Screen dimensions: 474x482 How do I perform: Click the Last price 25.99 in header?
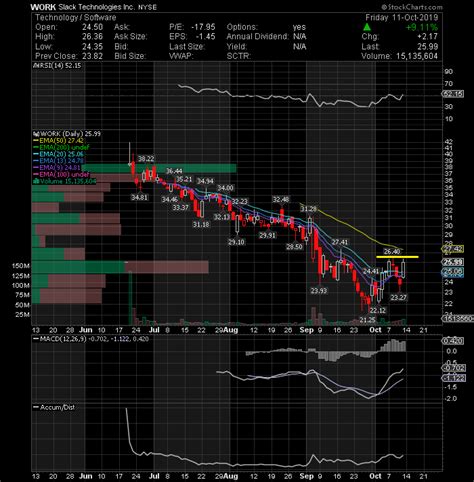(428, 46)
